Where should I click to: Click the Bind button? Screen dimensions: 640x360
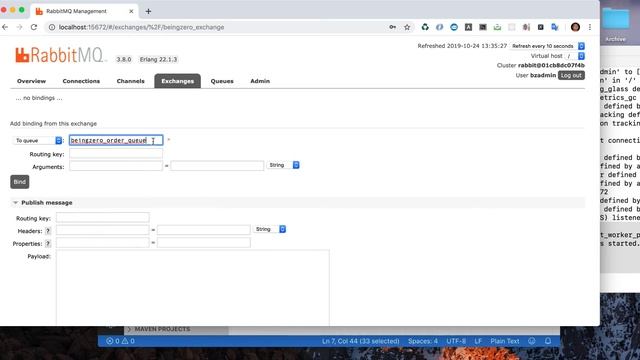pos(20,182)
